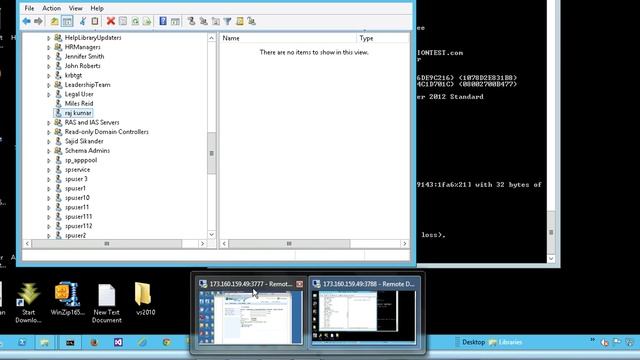Click the Up one level folder icon

[54, 21]
